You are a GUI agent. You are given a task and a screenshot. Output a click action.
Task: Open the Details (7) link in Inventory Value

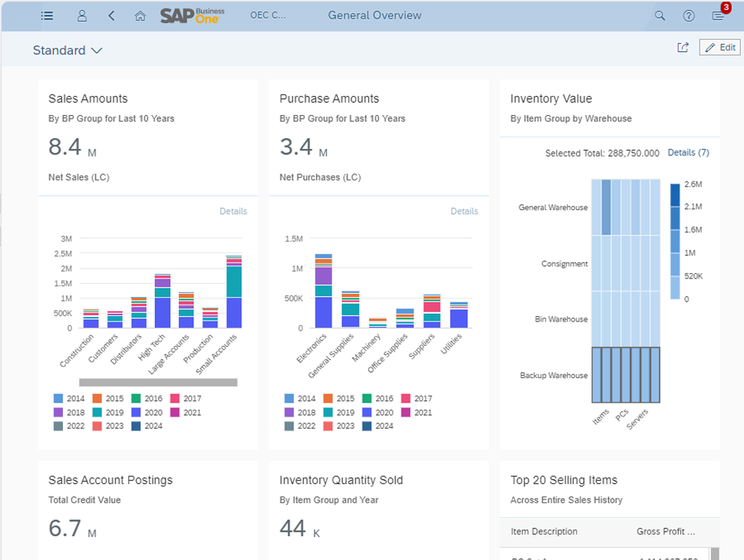click(688, 153)
